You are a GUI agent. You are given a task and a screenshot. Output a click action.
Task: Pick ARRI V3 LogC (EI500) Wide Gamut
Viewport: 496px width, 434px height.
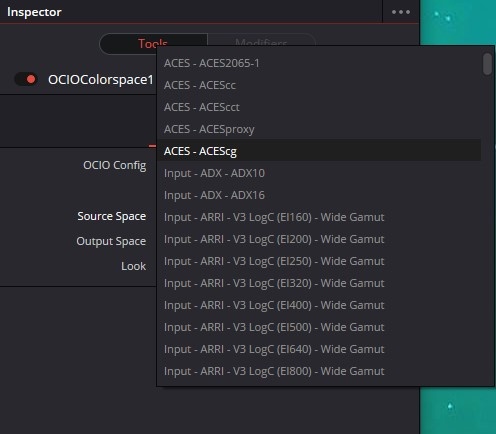point(319,327)
